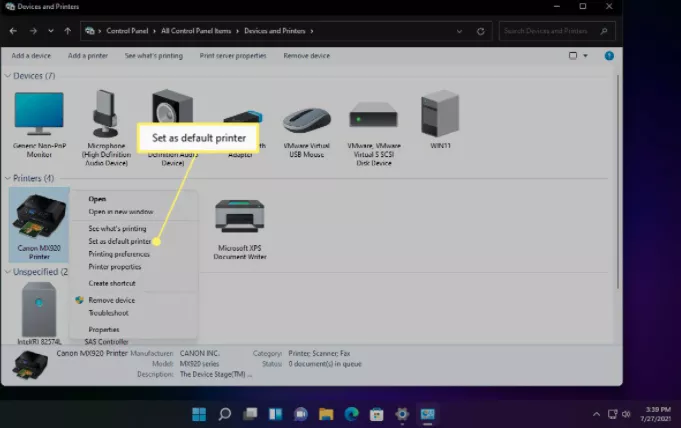This screenshot has height=428, width=681.
Task: Click the search magnifier icon in search box
Action: [x=604, y=31]
